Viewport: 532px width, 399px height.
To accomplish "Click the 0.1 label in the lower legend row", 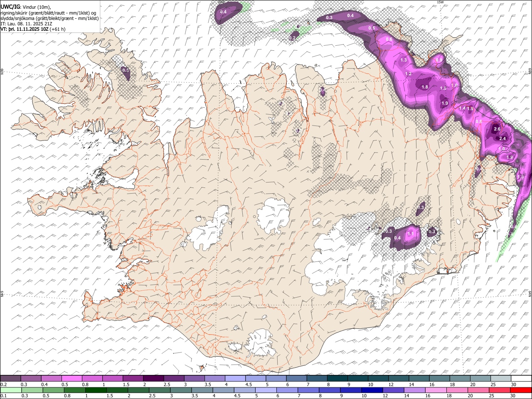I will point(3,396).
